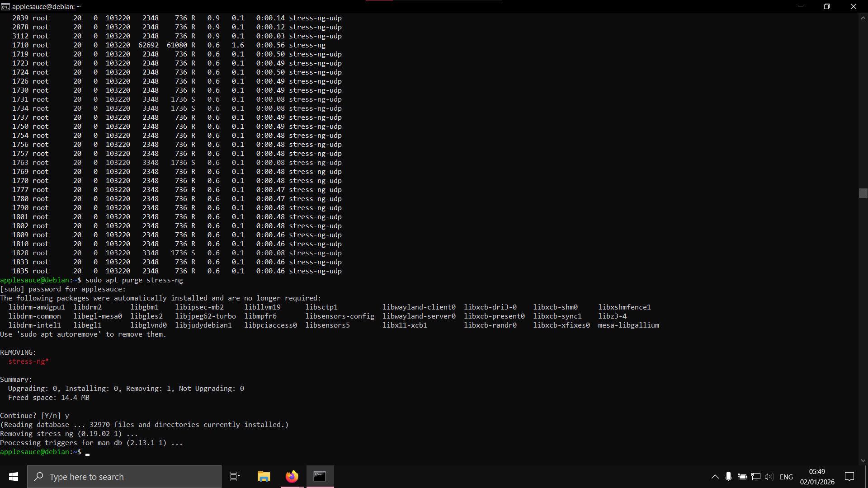The height and width of the screenshot is (488, 868).
Task: Switch ENG input language indicator
Action: click(x=786, y=477)
